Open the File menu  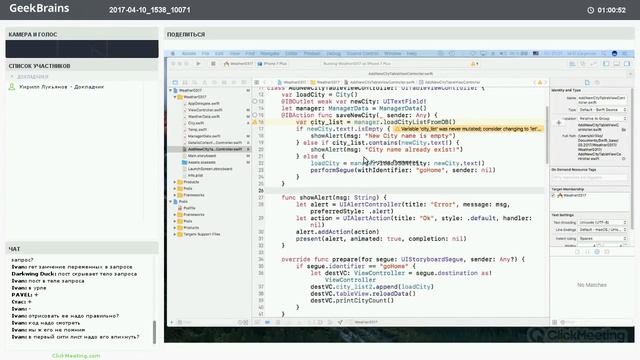click(205, 53)
